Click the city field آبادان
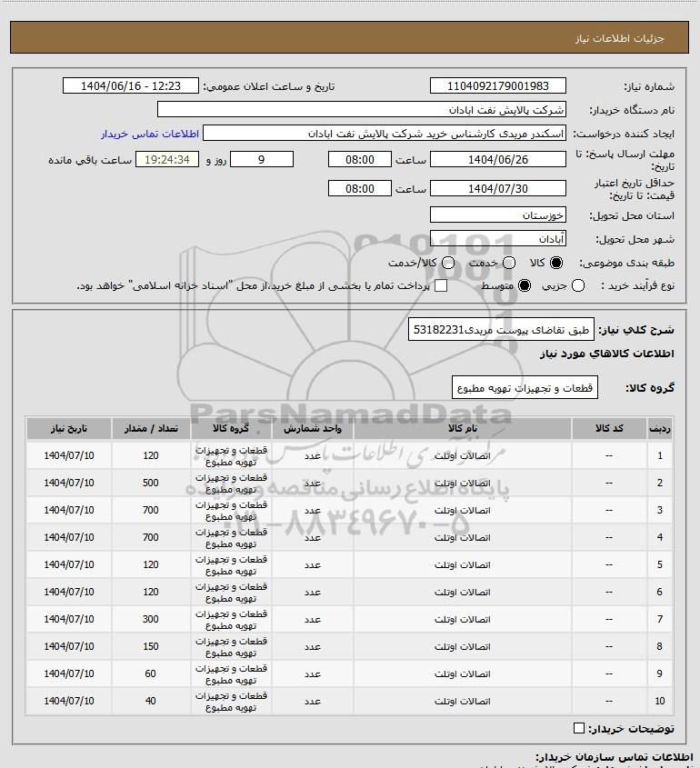Viewport: 700px width, 768px height. point(497,238)
